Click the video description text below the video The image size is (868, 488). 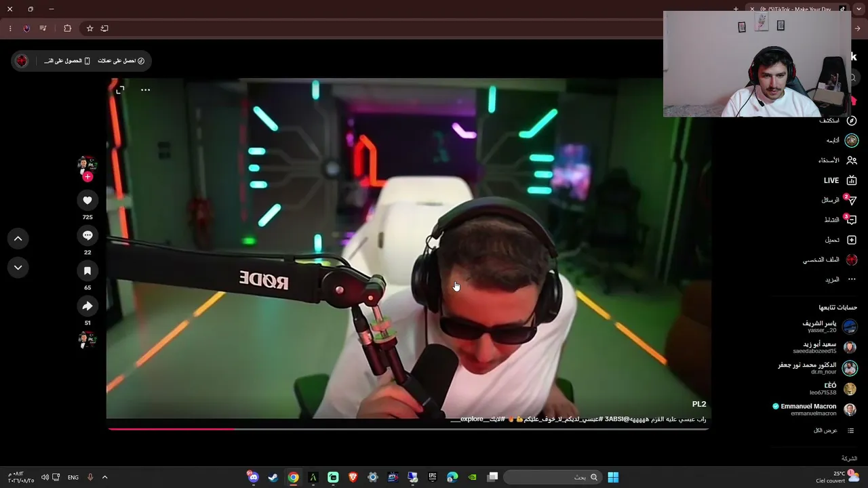pyautogui.click(x=578, y=420)
